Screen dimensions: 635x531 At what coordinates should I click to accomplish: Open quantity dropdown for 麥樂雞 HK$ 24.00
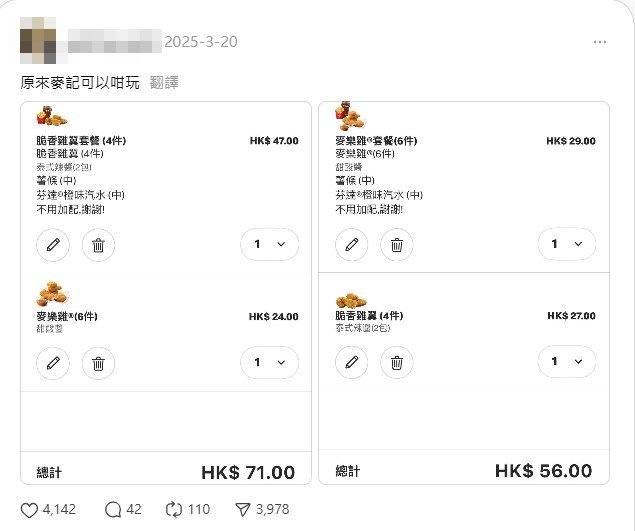point(270,363)
